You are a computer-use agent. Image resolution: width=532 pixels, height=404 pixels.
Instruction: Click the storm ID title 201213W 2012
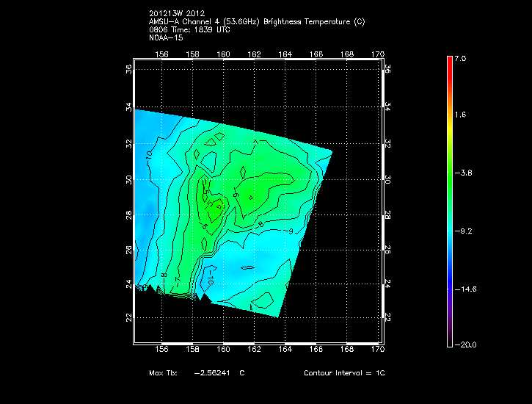pyautogui.click(x=175, y=14)
